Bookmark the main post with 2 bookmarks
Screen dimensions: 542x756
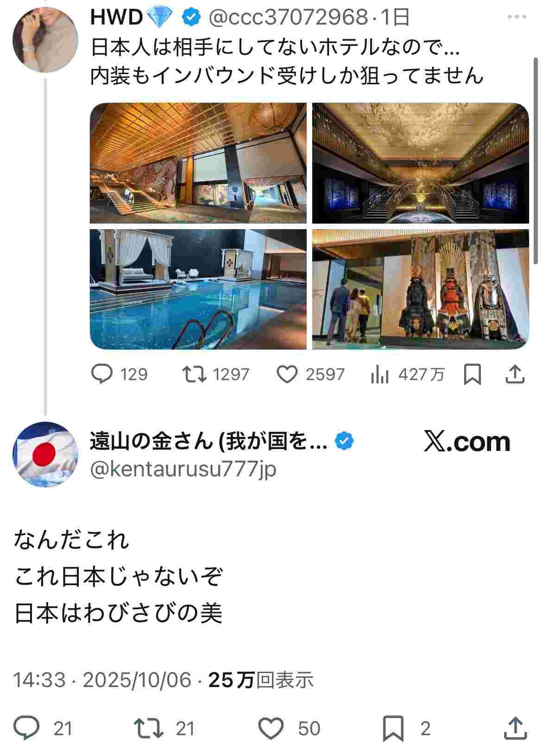(x=406, y=728)
